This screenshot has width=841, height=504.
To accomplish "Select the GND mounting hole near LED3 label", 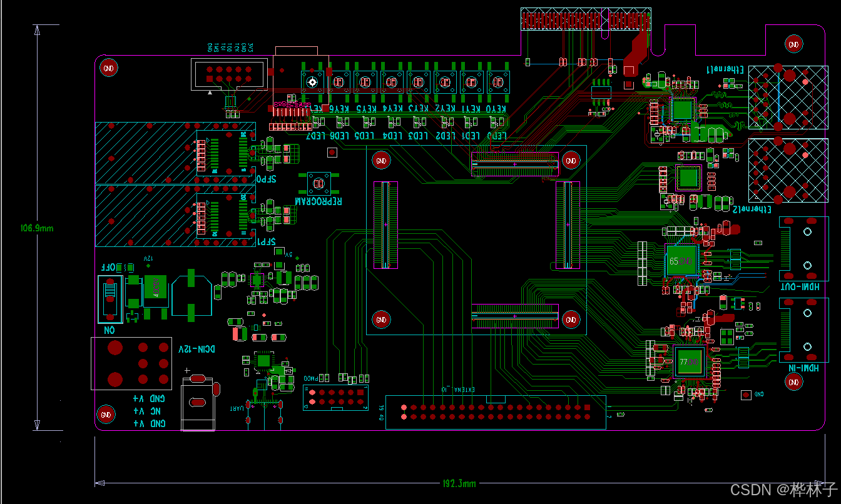I will pos(381,161).
